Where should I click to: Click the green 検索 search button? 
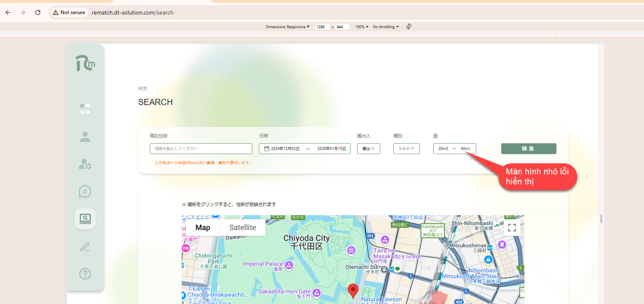528,149
